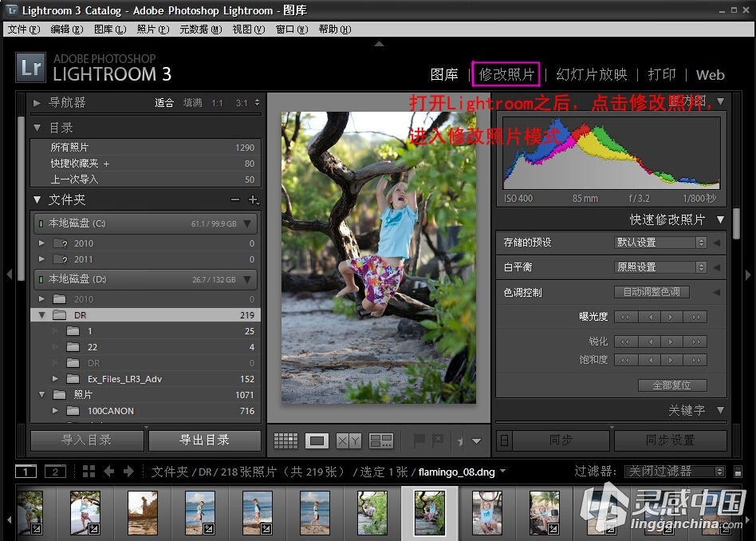Open the 过滤器 dropdown
756x541 pixels.
[x=675, y=472]
